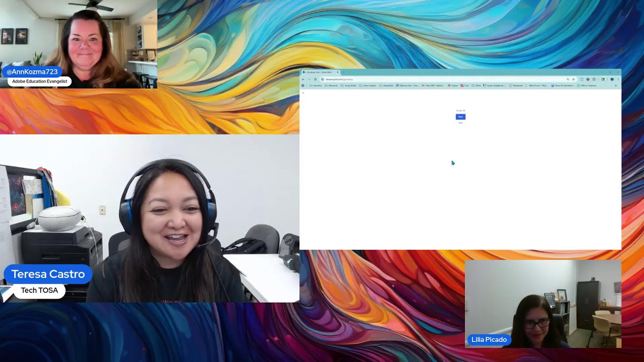Click the blue button on the giveaway page
Viewport: 644px width, 362px height.
460,117
